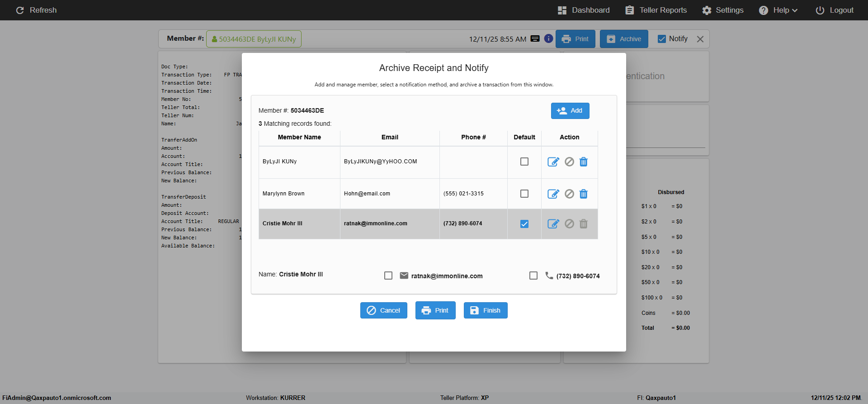Click phone number (555) 021-3315
Screen dimensions: 868x404
pyautogui.click(x=463, y=194)
